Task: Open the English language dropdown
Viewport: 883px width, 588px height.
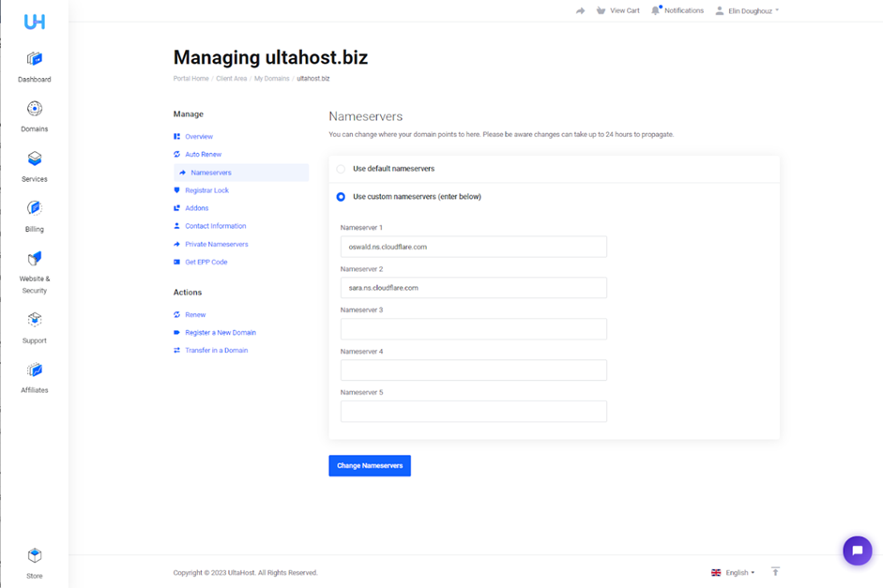Action: point(740,573)
